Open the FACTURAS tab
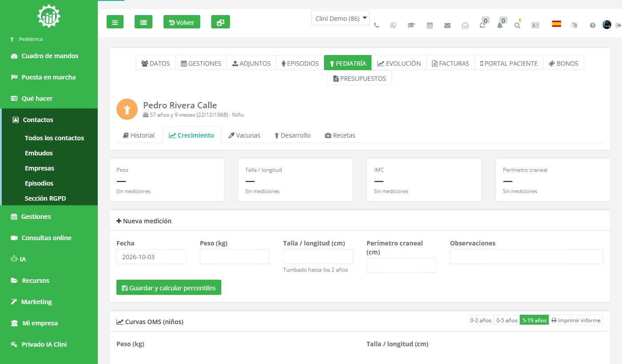This screenshot has width=622, height=364. 451,63
